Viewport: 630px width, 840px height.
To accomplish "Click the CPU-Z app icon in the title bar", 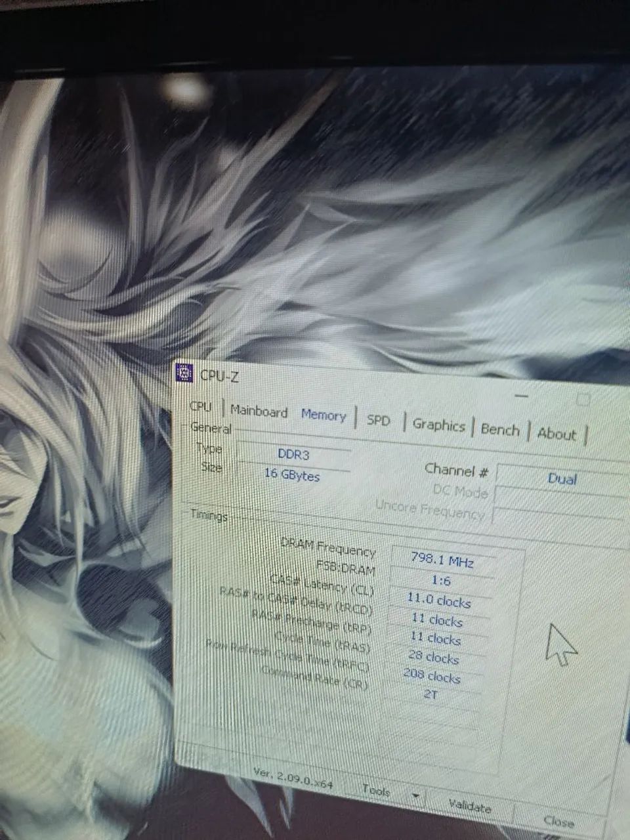I will click(184, 373).
